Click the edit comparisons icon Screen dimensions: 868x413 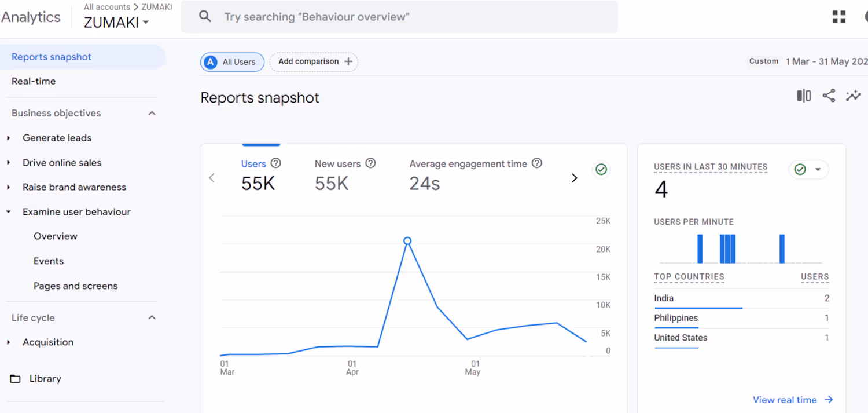(804, 96)
